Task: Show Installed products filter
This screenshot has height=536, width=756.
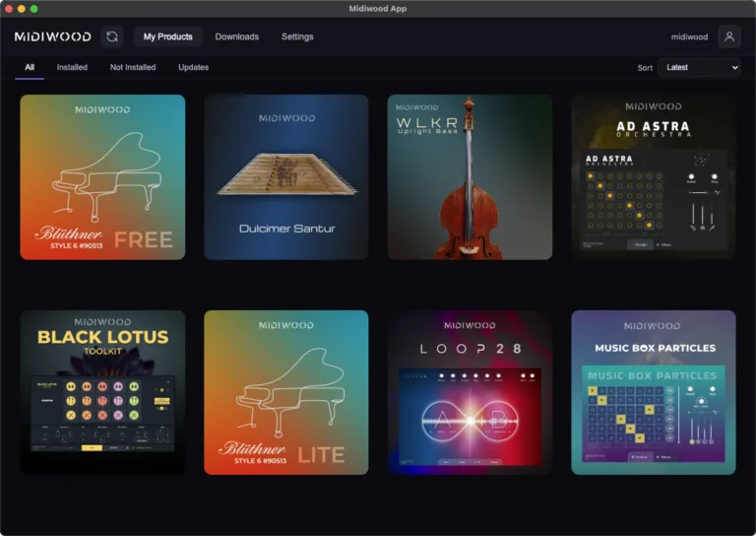Action: pyautogui.click(x=72, y=68)
